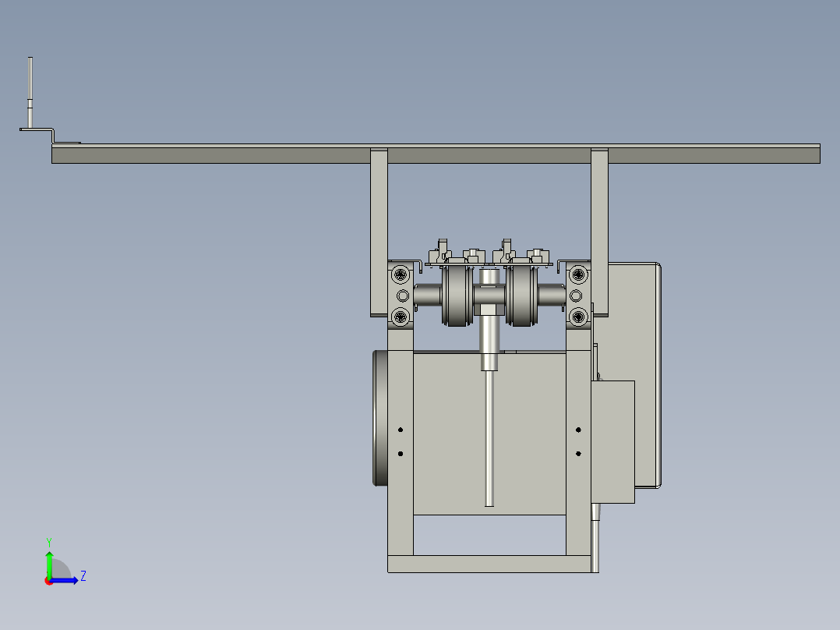
Task: Select the right hanging bracket under the plate
Action: (599, 232)
